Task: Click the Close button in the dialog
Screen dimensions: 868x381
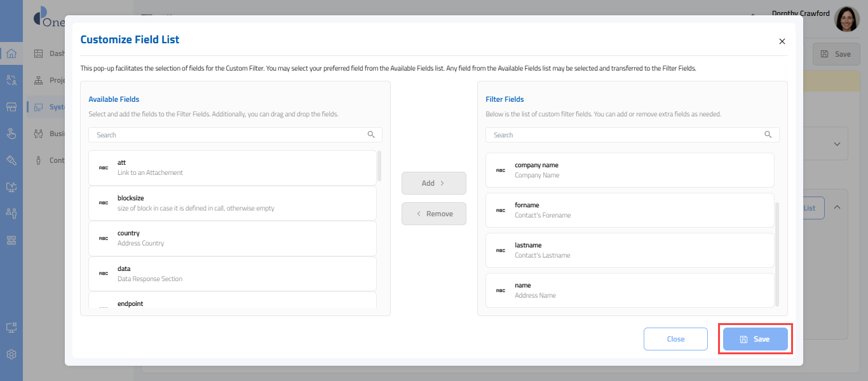Action: click(675, 339)
